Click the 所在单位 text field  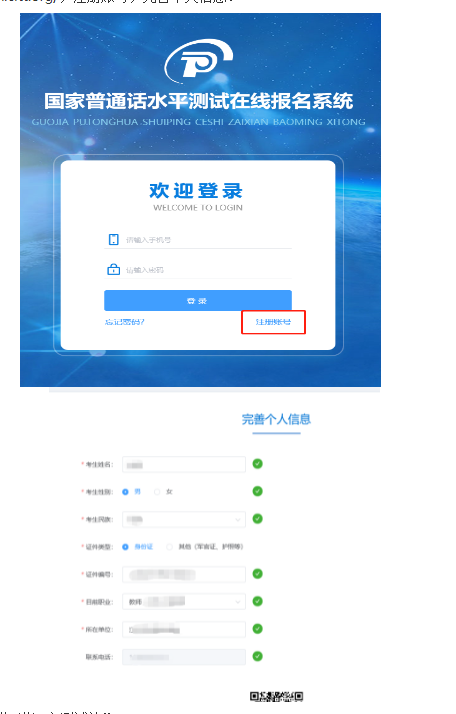pos(184,629)
